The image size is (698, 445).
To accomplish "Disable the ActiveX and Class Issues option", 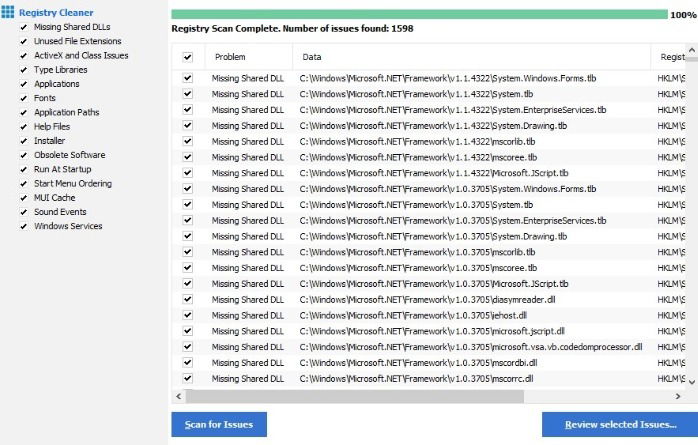I will 24,56.
